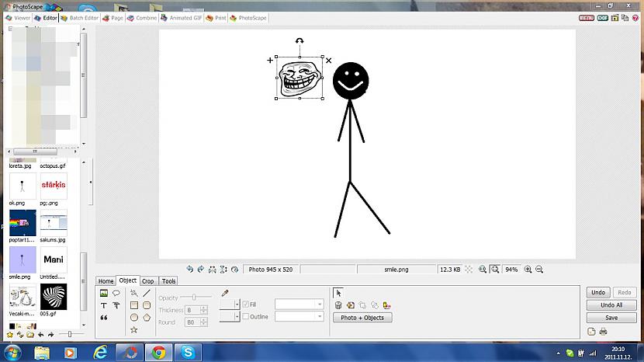Select the 005.gif thumbnail
This screenshot has height=362, width=644.
[x=54, y=297]
